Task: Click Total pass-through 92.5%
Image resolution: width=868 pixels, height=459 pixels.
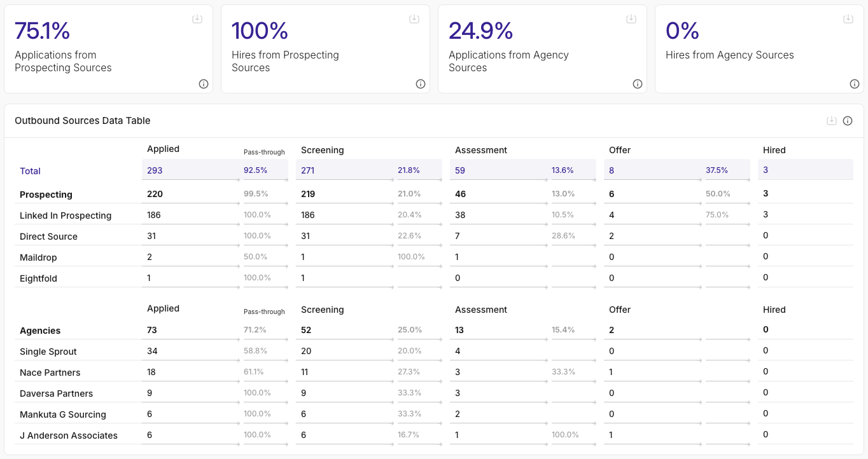Action: (x=255, y=170)
